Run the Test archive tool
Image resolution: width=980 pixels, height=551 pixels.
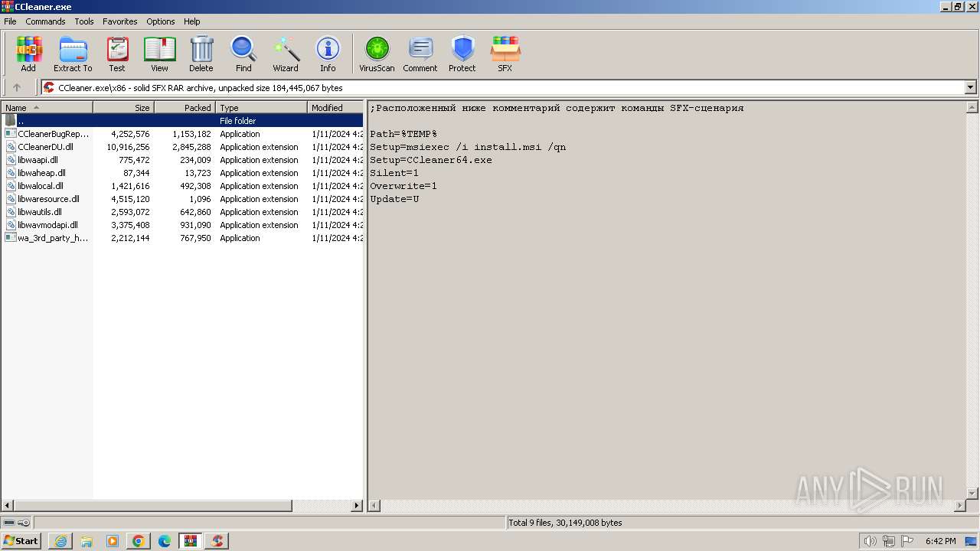pyautogui.click(x=117, y=54)
